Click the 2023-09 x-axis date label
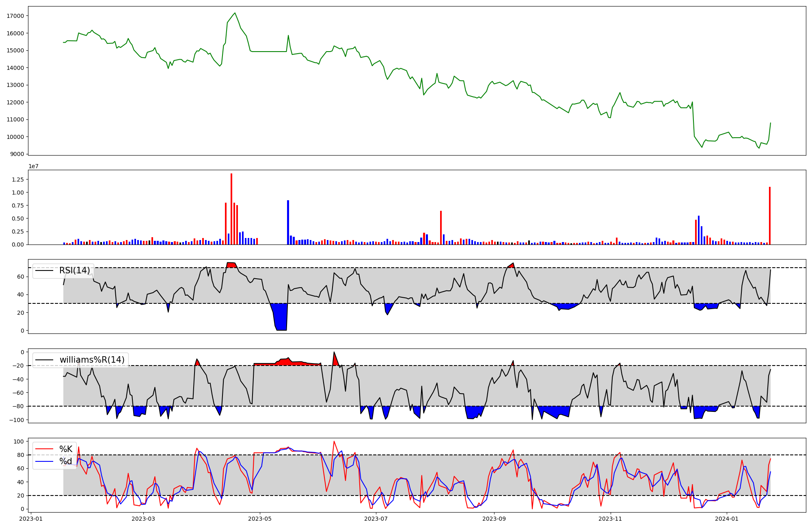Screen dimensions: 812x528 click(494, 519)
